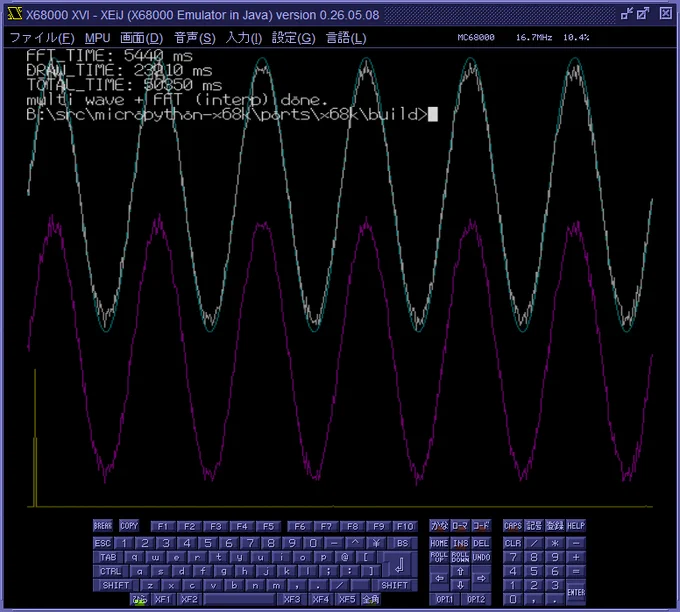This screenshot has height=612, width=680.
Task: Click the spacebar on virtual keyboard
Action: coord(239,599)
